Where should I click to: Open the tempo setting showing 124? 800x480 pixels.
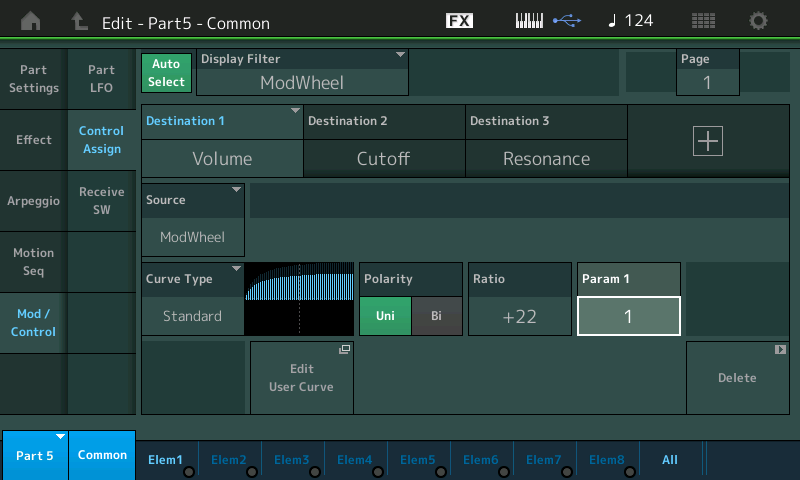click(630, 21)
